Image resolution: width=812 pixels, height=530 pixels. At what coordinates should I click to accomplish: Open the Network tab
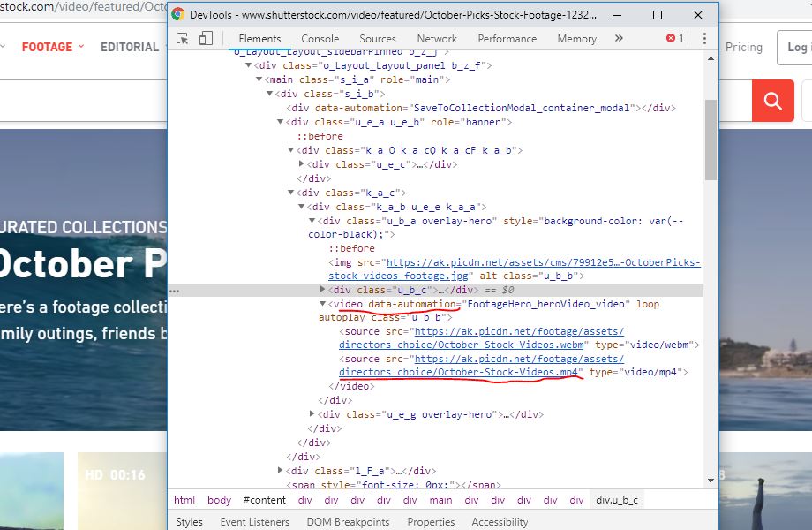437,39
